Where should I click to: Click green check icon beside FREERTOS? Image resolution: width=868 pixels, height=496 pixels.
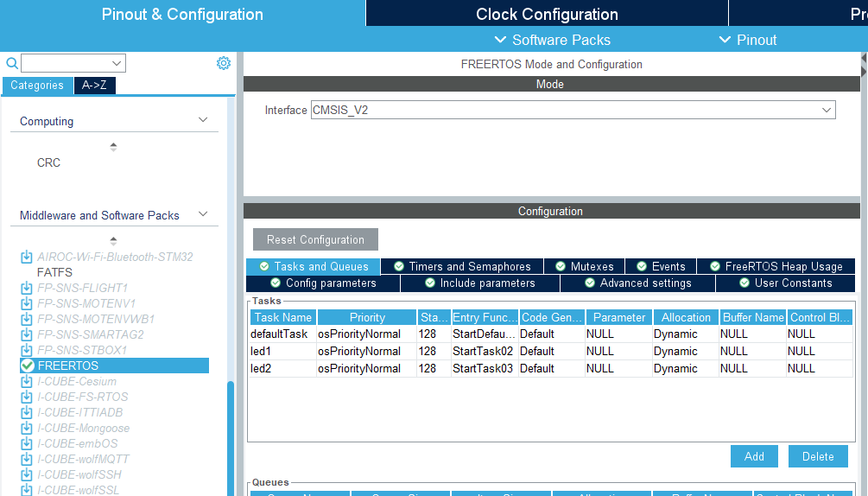click(x=27, y=366)
